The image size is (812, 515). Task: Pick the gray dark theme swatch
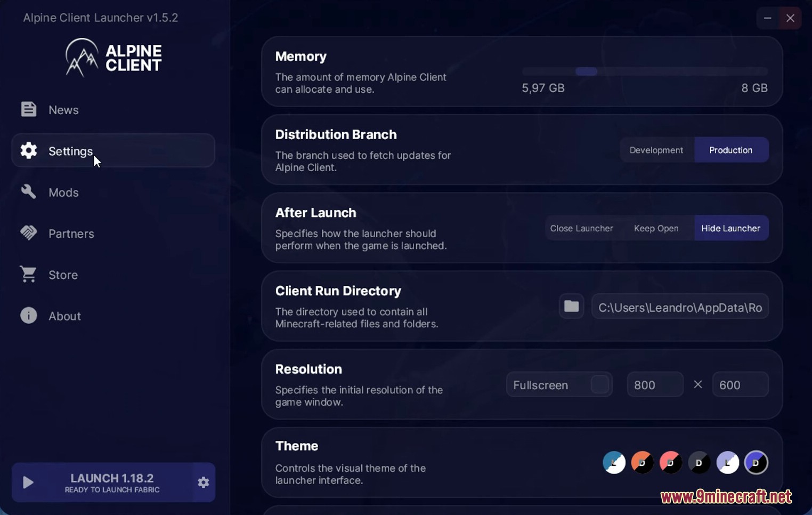pyautogui.click(x=699, y=462)
